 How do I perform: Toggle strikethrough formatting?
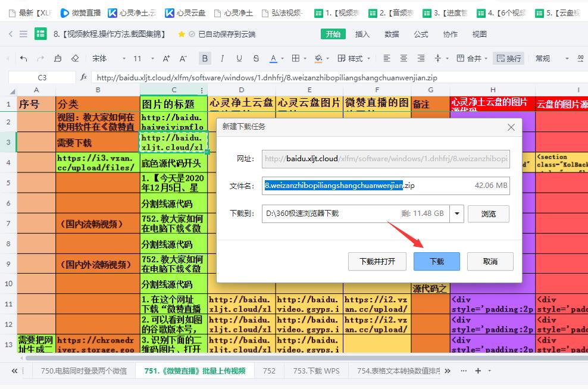256,58
